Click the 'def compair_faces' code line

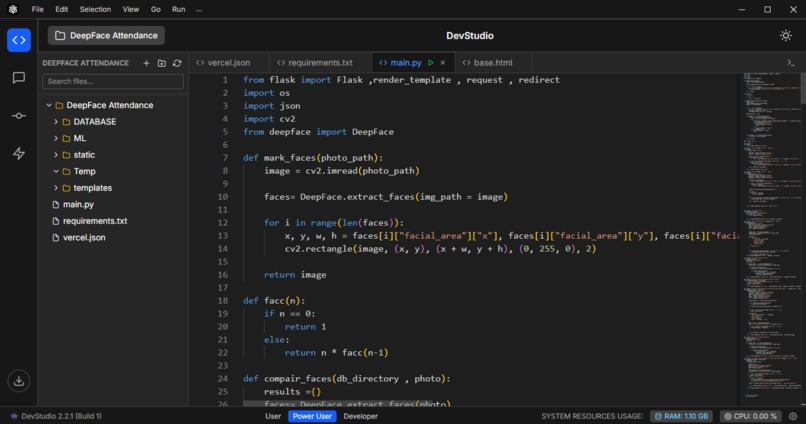click(x=346, y=379)
